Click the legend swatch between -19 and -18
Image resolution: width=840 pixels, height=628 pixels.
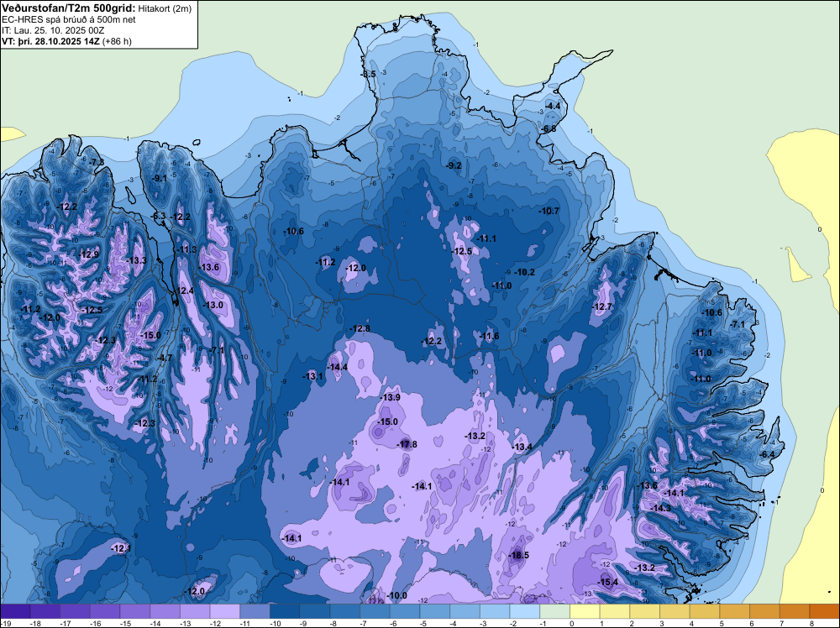pos(15,611)
